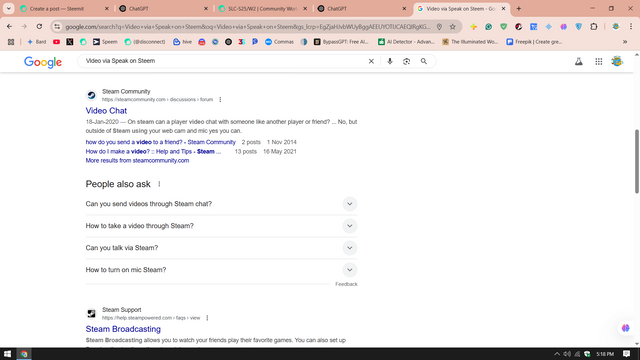Image resolution: width=640 pixels, height=360 pixels.
Task: Open the Chrome apps grid shortcut
Action: pyautogui.click(x=11, y=42)
